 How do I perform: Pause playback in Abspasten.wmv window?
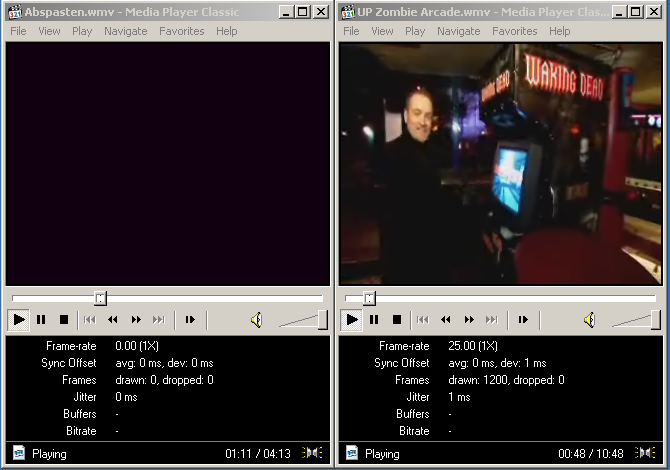(41, 320)
